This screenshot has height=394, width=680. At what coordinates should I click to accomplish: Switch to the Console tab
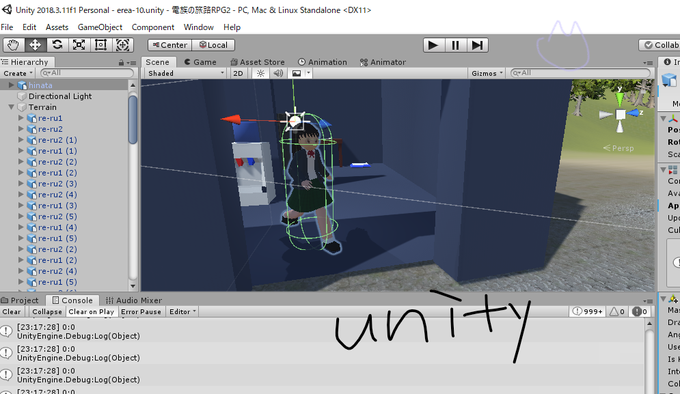pyautogui.click(x=72, y=300)
